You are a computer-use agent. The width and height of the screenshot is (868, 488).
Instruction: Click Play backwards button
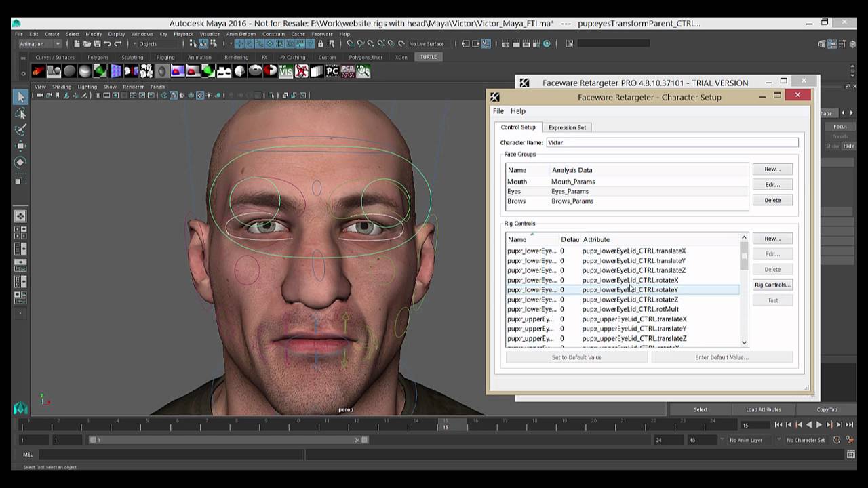[808, 425]
